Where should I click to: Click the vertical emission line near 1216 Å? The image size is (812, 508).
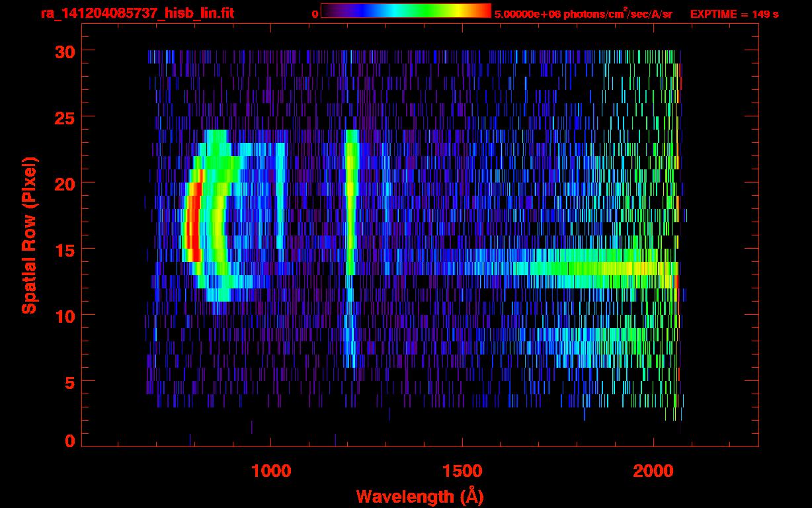point(351,249)
